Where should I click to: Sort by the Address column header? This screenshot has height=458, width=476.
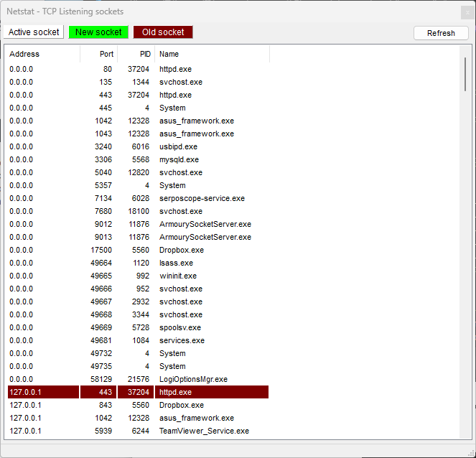tap(42, 54)
